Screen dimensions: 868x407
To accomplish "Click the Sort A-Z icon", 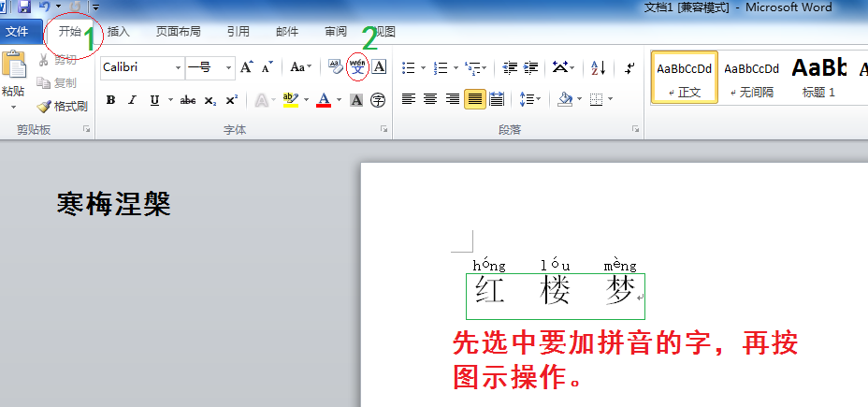I will (598, 68).
